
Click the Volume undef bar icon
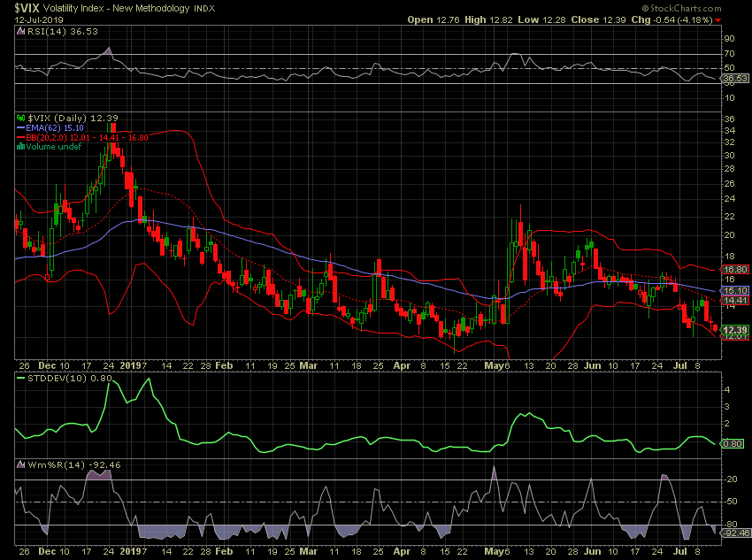[20, 147]
